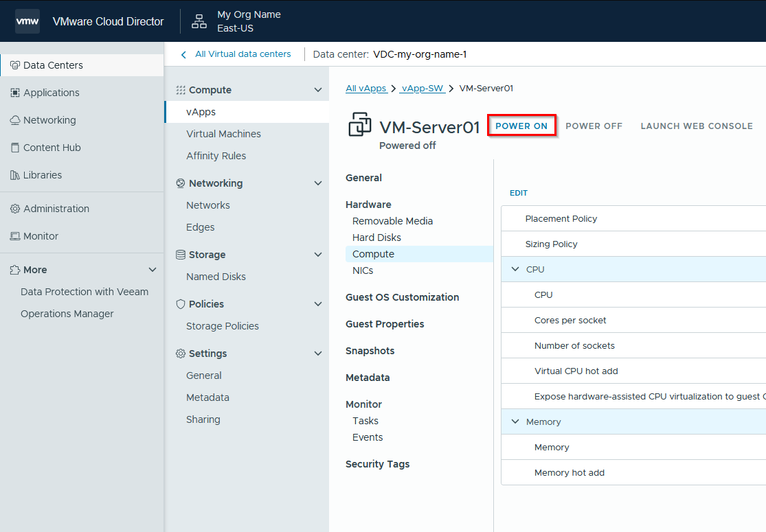Viewport: 766px width, 532px height.
Task: Click the POWER OFF button
Action: [594, 126]
